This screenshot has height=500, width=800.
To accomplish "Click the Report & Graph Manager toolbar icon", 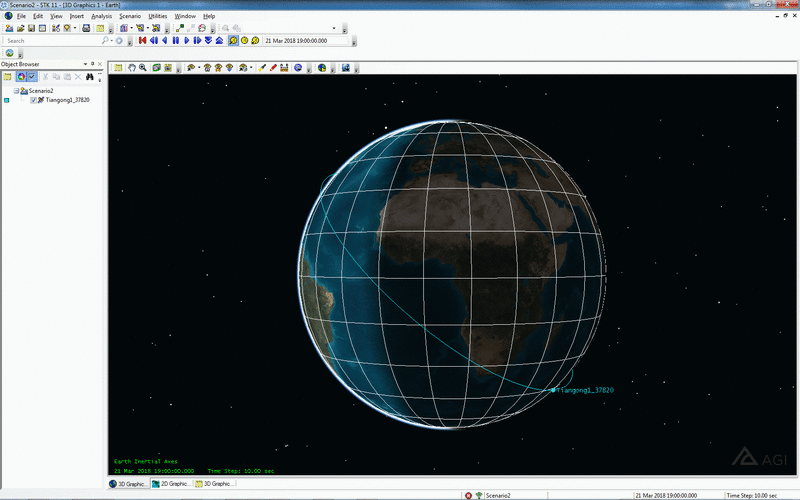I will pos(123,28).
